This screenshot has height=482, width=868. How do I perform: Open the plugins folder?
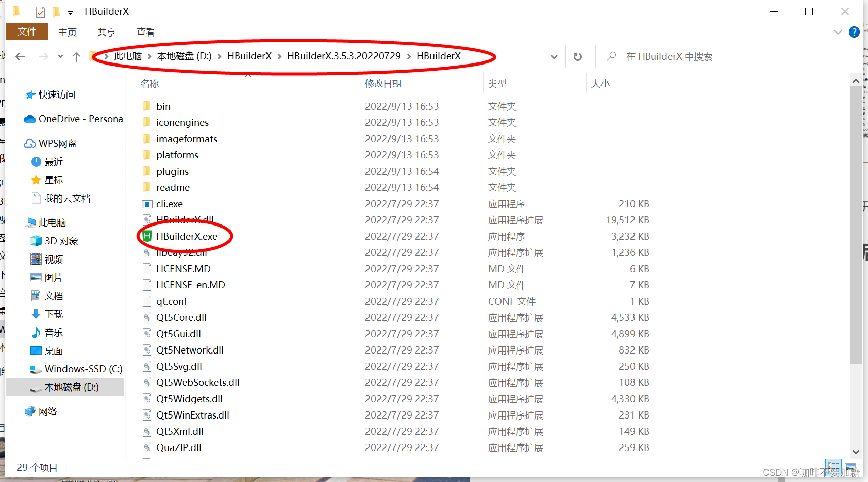point(172,171)
